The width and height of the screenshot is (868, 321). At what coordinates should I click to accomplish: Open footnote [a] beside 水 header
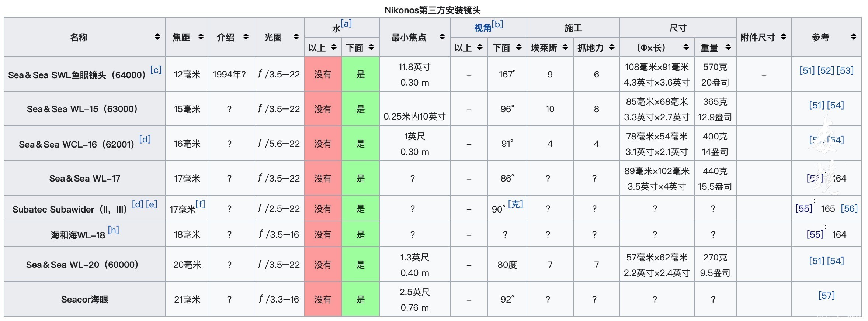coord(346,24)
